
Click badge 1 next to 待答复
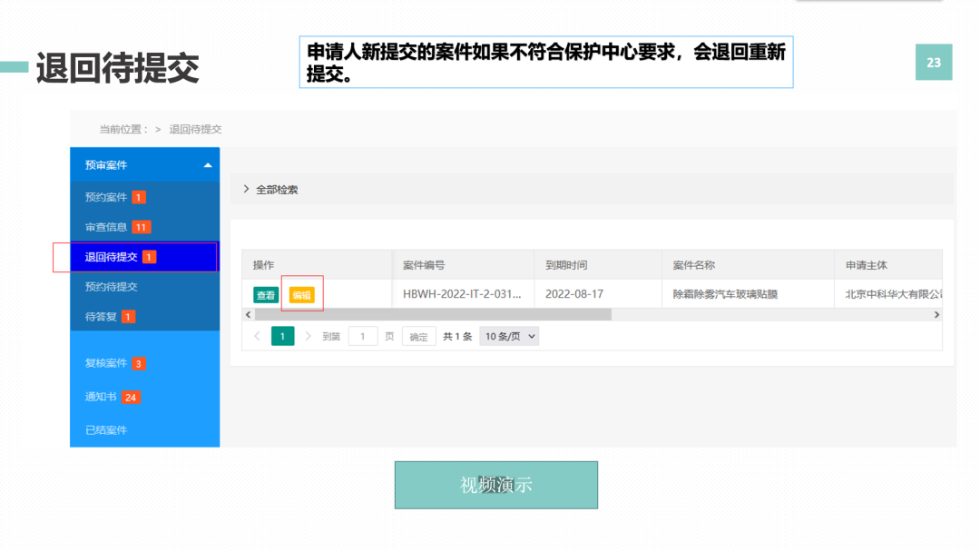128,316
